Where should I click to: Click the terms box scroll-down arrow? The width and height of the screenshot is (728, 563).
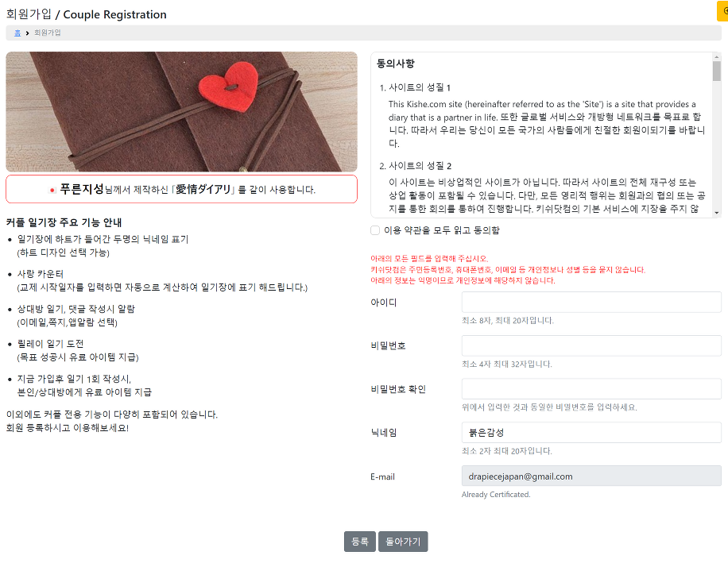coord(717,213)
